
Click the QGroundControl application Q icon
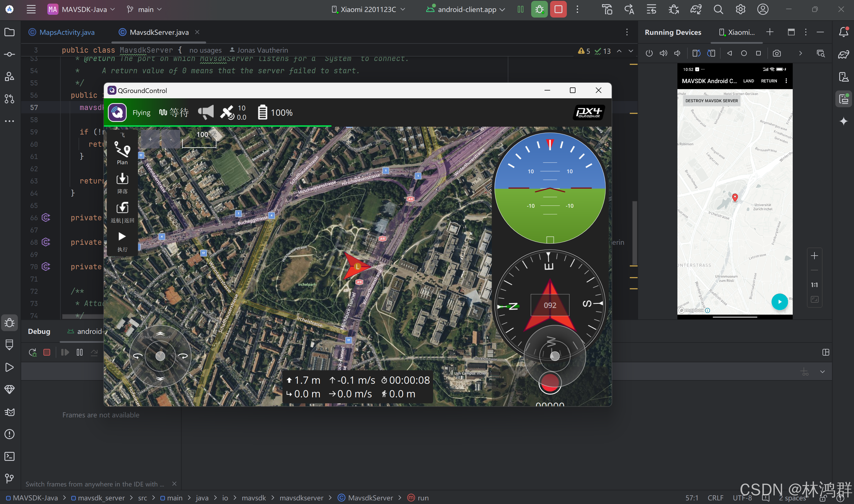(117, 112)
